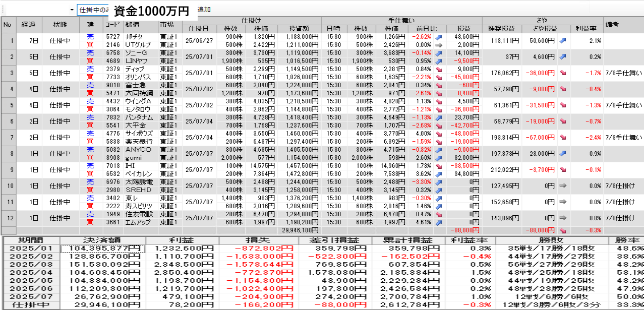Select the 2025/01 決済額 cell
This screenshot has height=310, width=644.
[x=103, y=249]
